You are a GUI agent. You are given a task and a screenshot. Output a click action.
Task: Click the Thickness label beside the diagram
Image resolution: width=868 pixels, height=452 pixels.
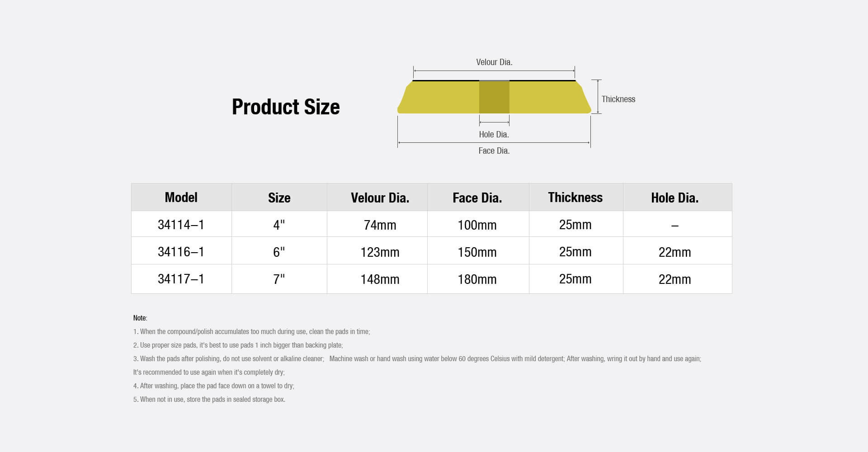coord(618,99)
